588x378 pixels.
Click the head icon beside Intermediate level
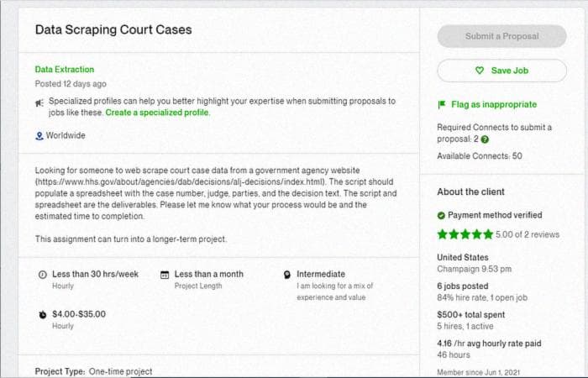click(287, 275)
